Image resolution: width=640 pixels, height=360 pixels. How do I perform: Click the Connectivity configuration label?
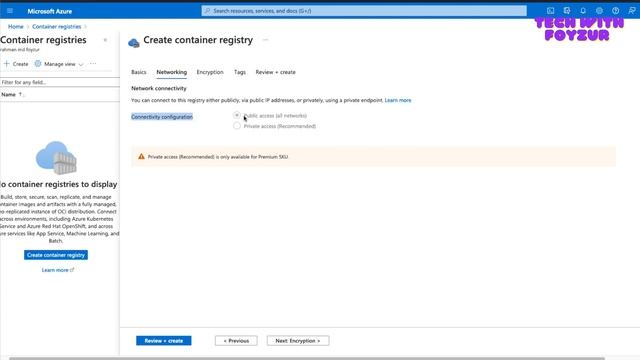[162, 117]
